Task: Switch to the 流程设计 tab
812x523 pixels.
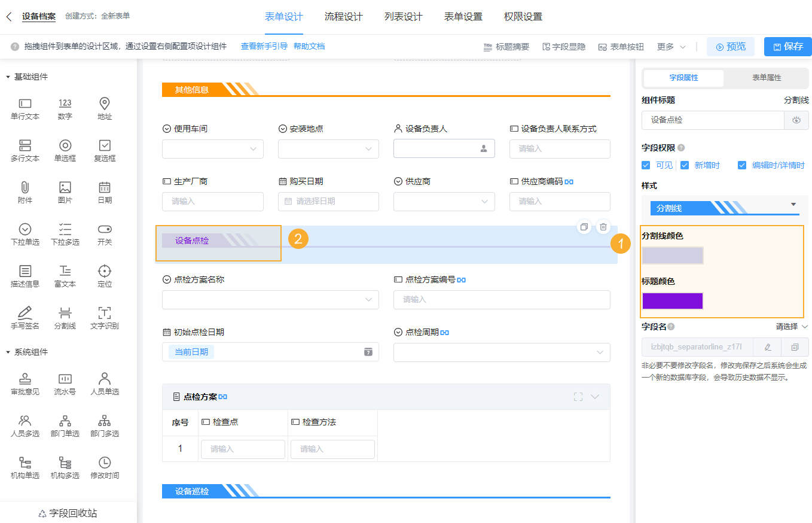Action: 344,17
